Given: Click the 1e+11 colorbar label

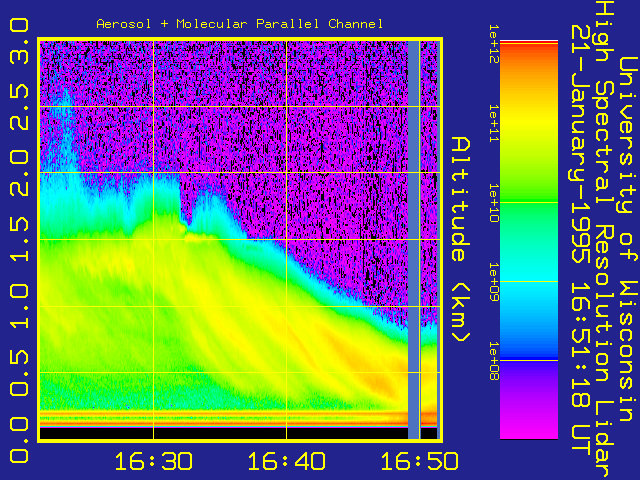Looking at the screenshot, I should coord(494,123).
